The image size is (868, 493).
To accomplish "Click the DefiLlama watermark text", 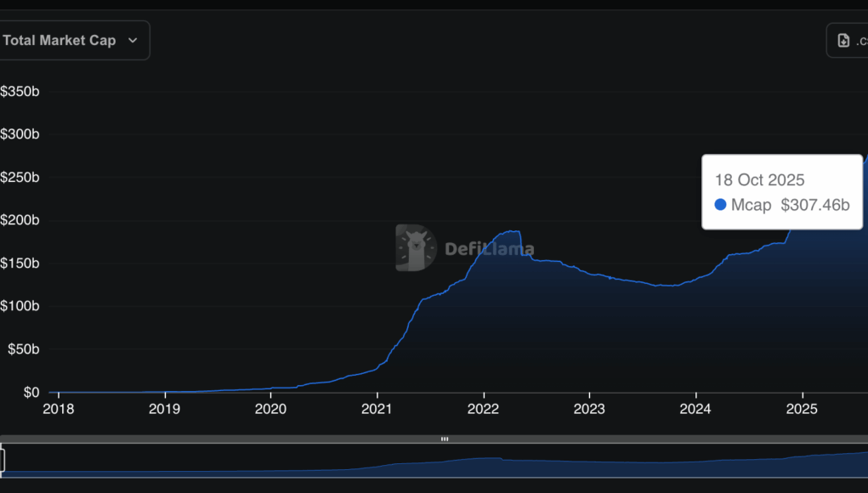I will [490, 249].
